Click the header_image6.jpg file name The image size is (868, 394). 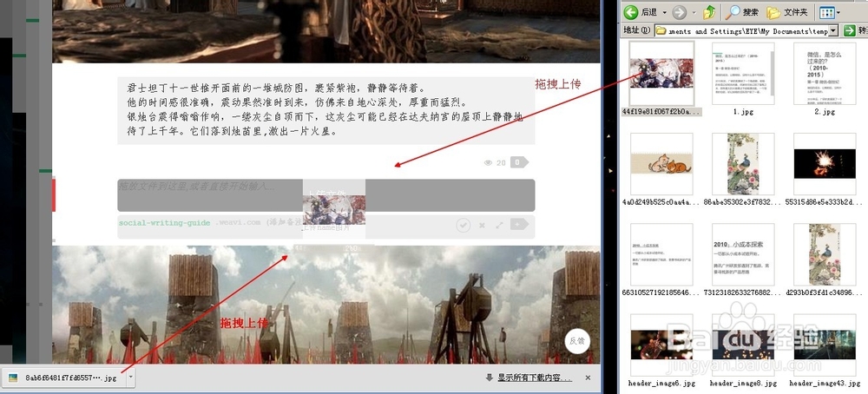coord(662,383)
